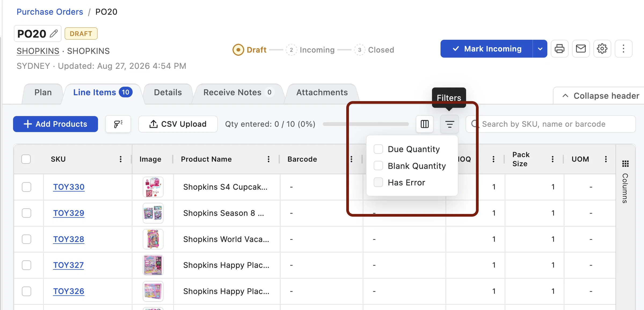Open Pack Size column options menu
The image size is (644, 310).
point(552,159)
